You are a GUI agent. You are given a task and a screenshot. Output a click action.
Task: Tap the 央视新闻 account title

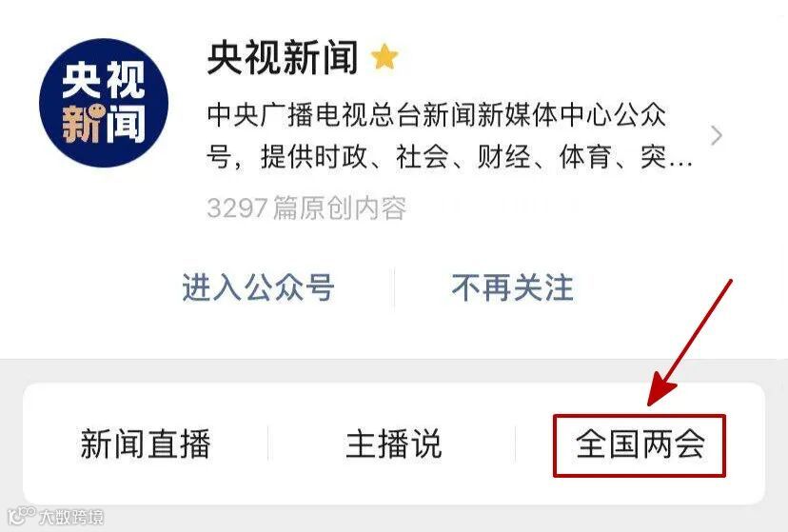coord(283,57)
